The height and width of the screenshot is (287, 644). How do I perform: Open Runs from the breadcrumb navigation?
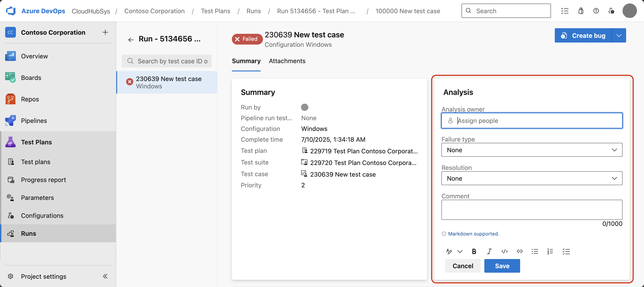pyautogui.click(x=254, y=11)
